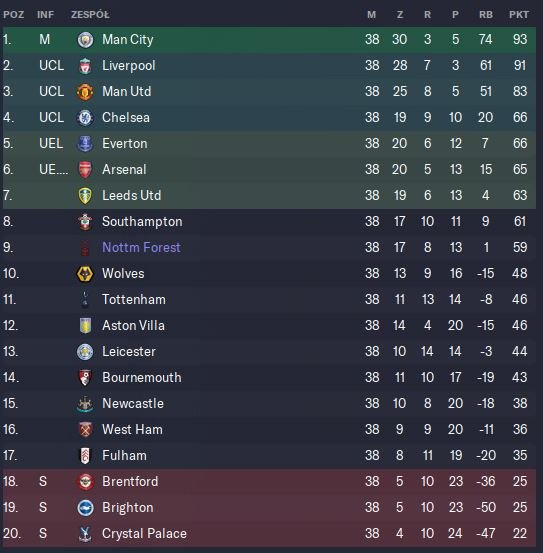Image resolution: width=543 pixels, height=553 pixels.
Task: Click the Leeds Utd club crest
Action: pos(85,196)
